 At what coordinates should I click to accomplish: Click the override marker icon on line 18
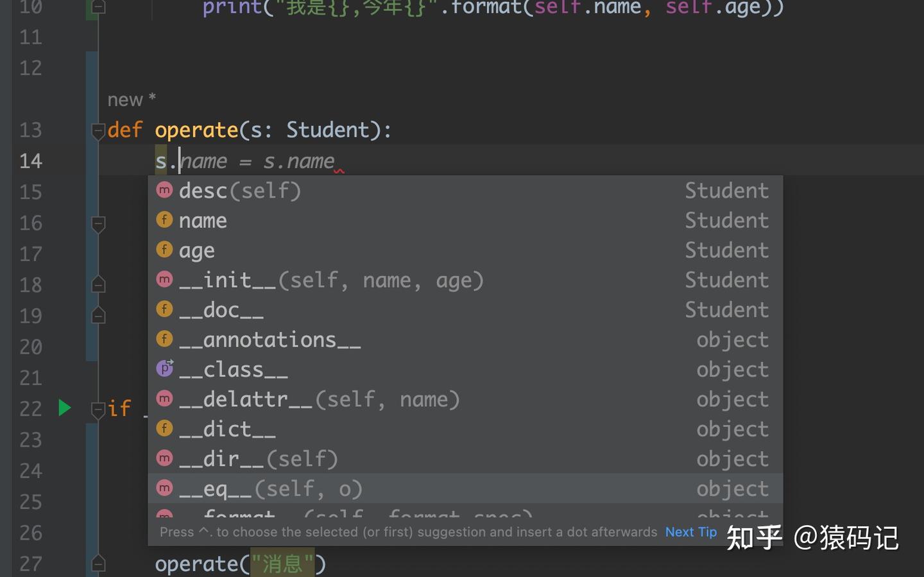coord(98,283)
